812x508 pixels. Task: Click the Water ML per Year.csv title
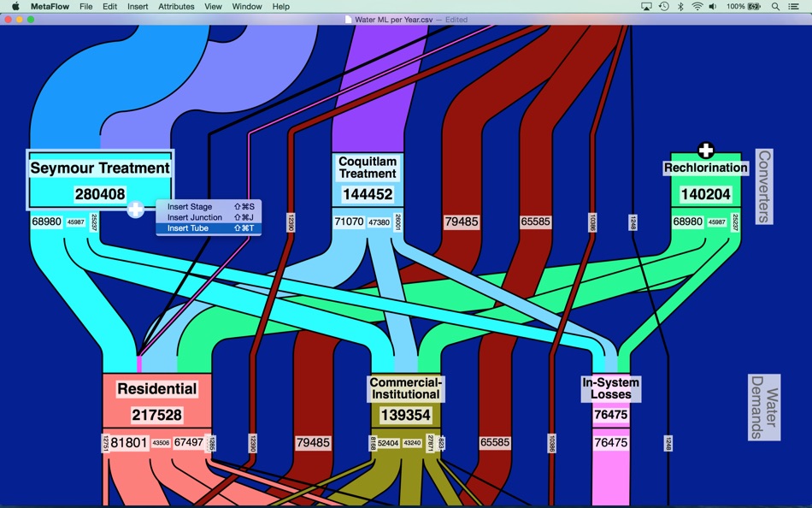393,20
